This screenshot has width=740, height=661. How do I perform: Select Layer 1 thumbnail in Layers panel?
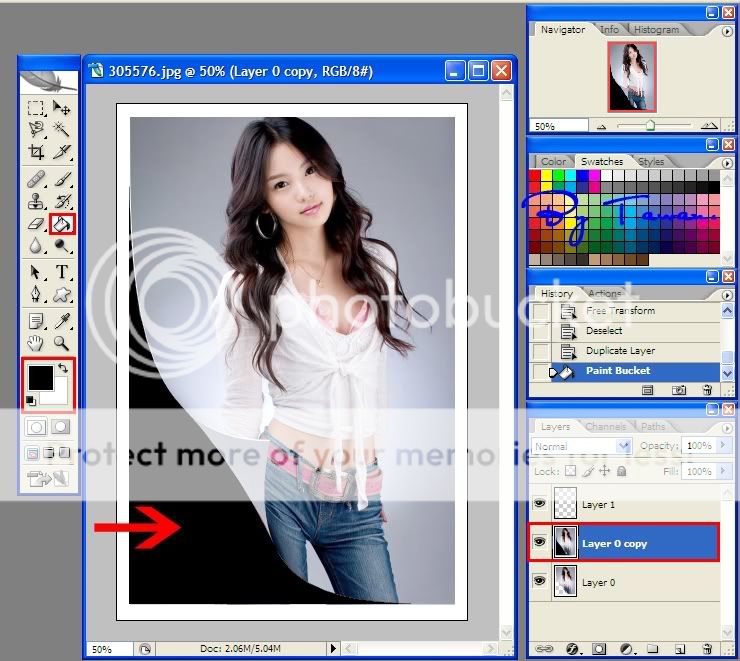[567, 505]
